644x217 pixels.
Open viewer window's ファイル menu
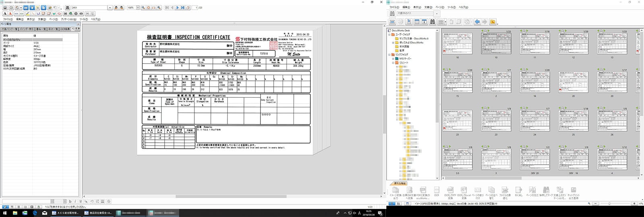[x=8, y=19]
